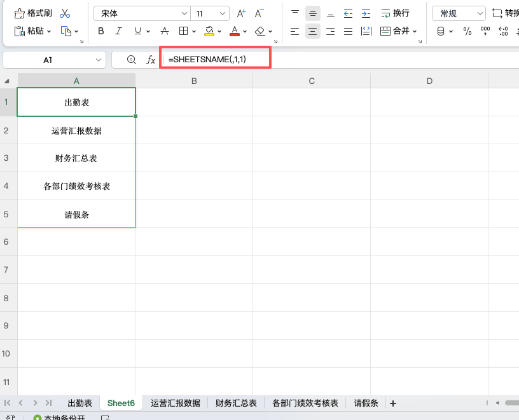This screenshot has height=420, width=519.
Task: Click the Format Painter (格式刷) button
Action: 33,13
